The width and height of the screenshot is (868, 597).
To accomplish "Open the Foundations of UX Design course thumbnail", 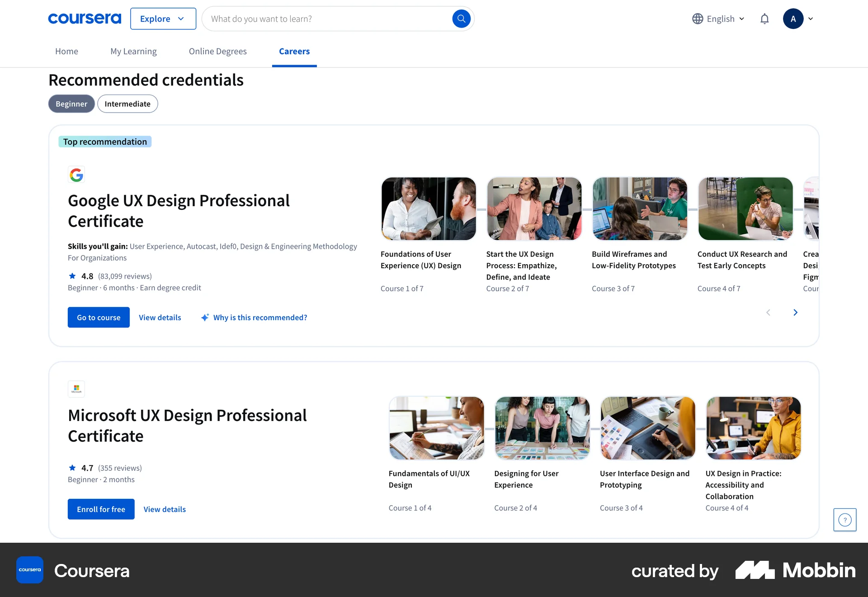I will [428, 208].
